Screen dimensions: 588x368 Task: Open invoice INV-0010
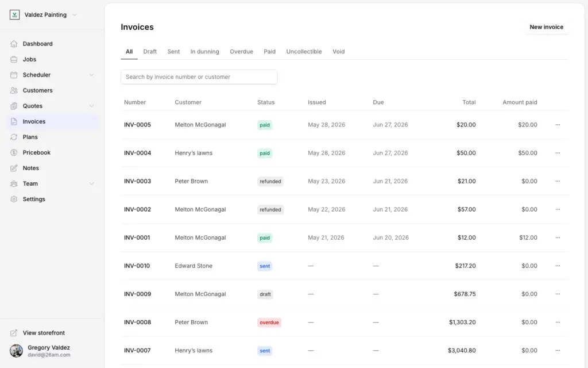pos(137,266)
